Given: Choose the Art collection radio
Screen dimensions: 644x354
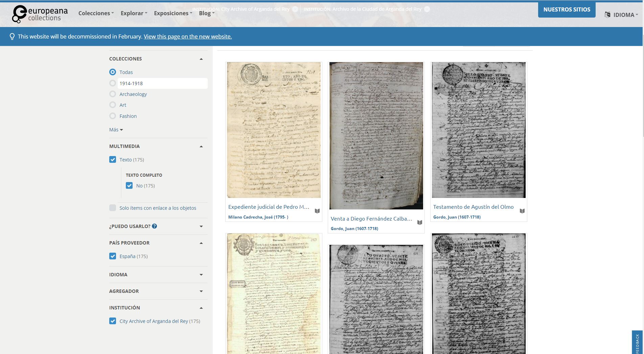Looking at the screenshot, I should point(113,105).
